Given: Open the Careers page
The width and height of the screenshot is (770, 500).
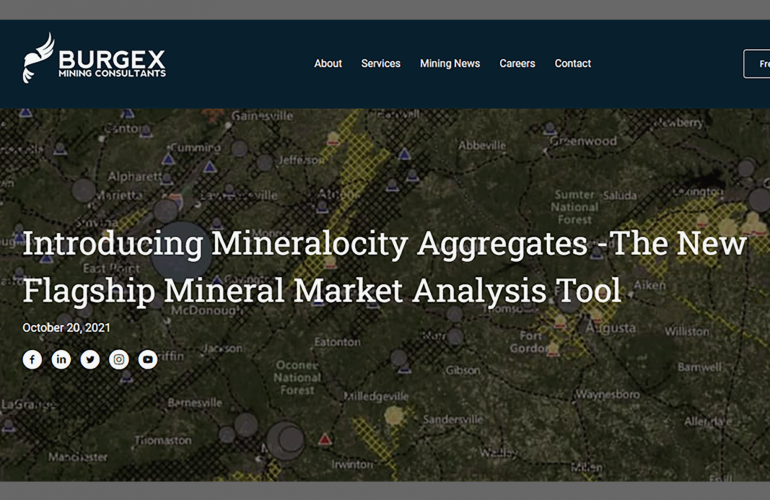Looking at the screenshot, I should (517, 64).
